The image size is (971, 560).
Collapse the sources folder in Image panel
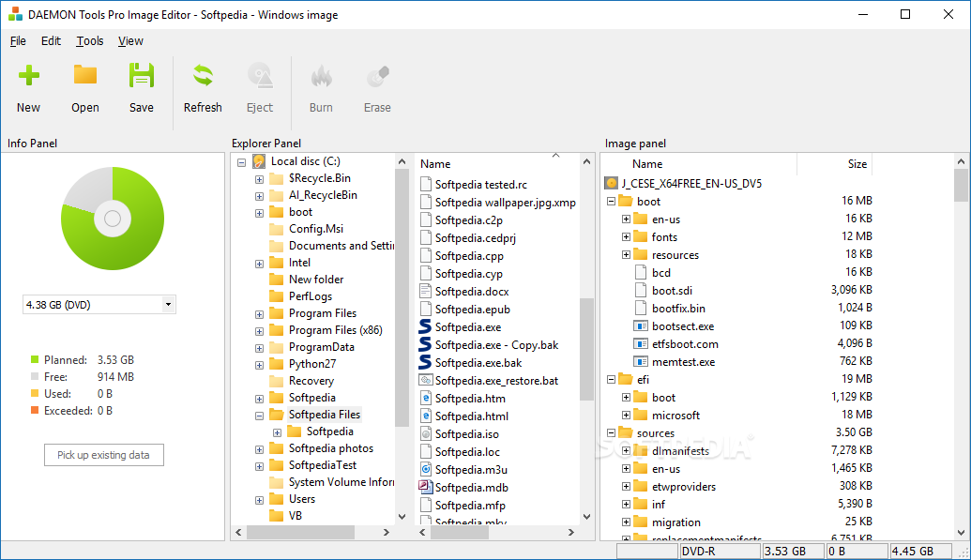point(611,433)
